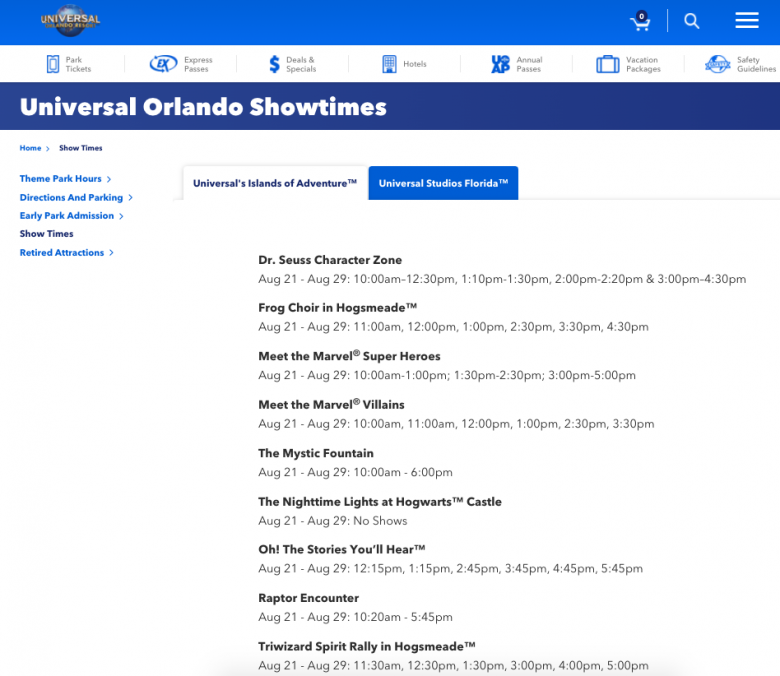
Task: Click chevron next to Theme Park Hours
Action: point(109,179)
